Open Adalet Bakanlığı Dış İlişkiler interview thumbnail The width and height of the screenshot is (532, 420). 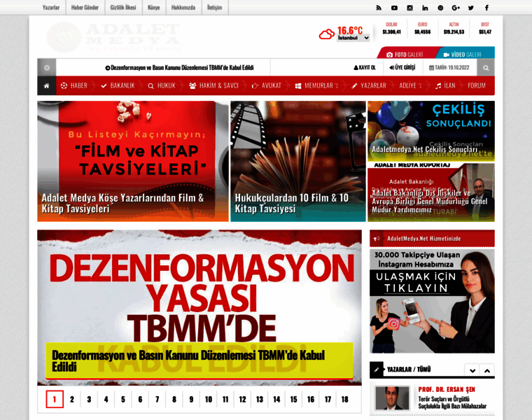point(431,192)
